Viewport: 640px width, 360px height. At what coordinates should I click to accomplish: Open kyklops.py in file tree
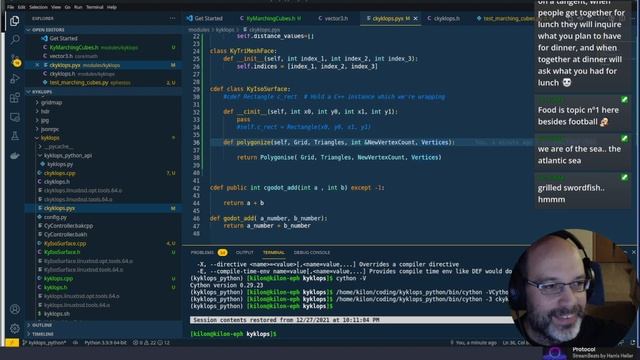pyautogui.click(x=60, y=164)
